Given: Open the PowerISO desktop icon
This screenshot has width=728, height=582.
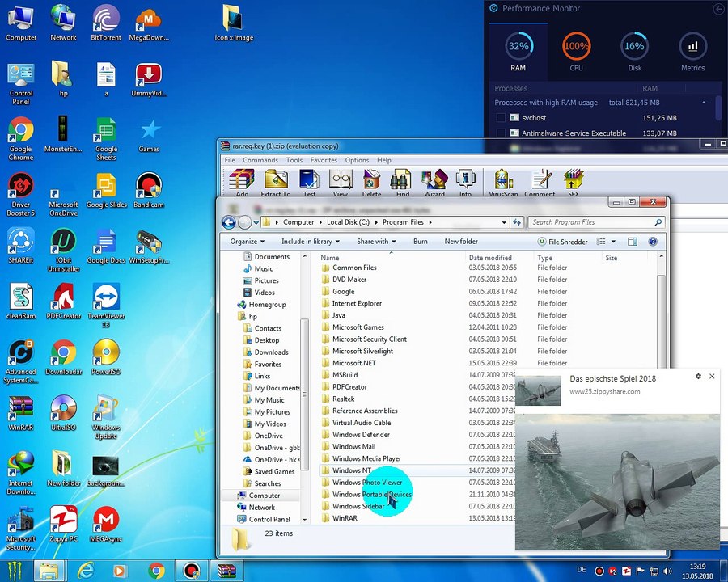Looking at the screenshot, I should [106, 357].
